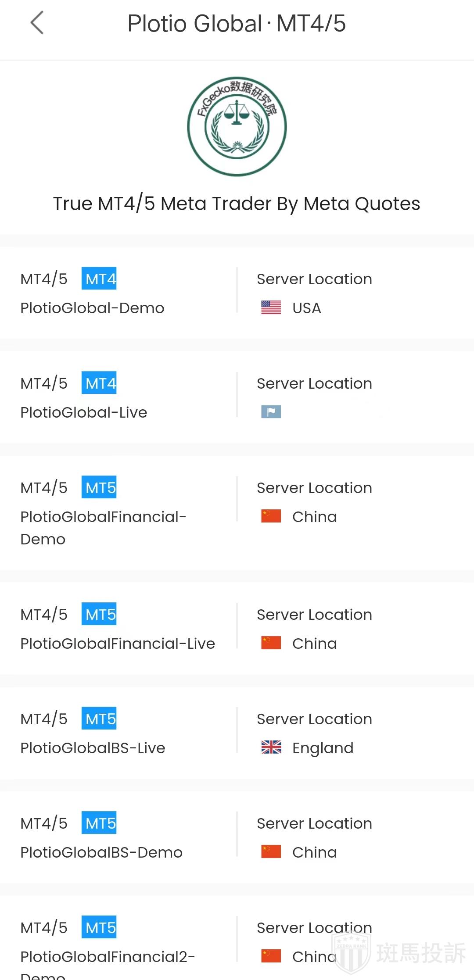Tap MT4 badge of PlotioGlobal-Live

coord(99,383)
